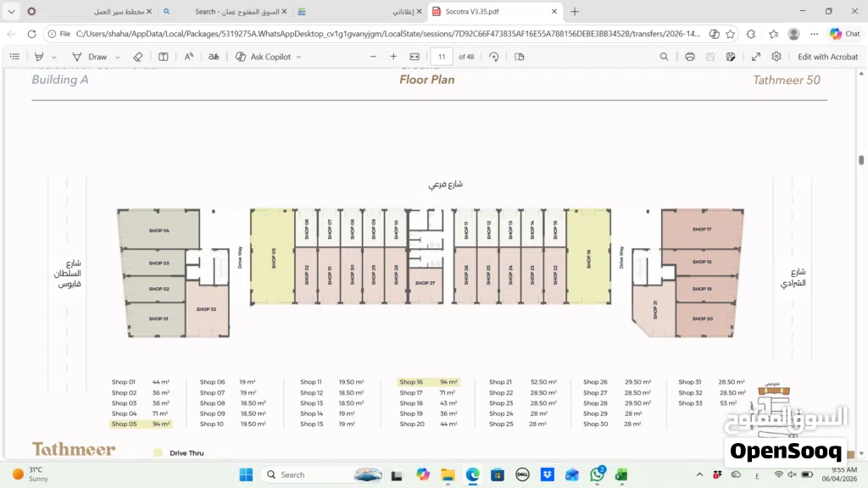
Task: Click the Read aloud icon
Action: click(189, 57)
